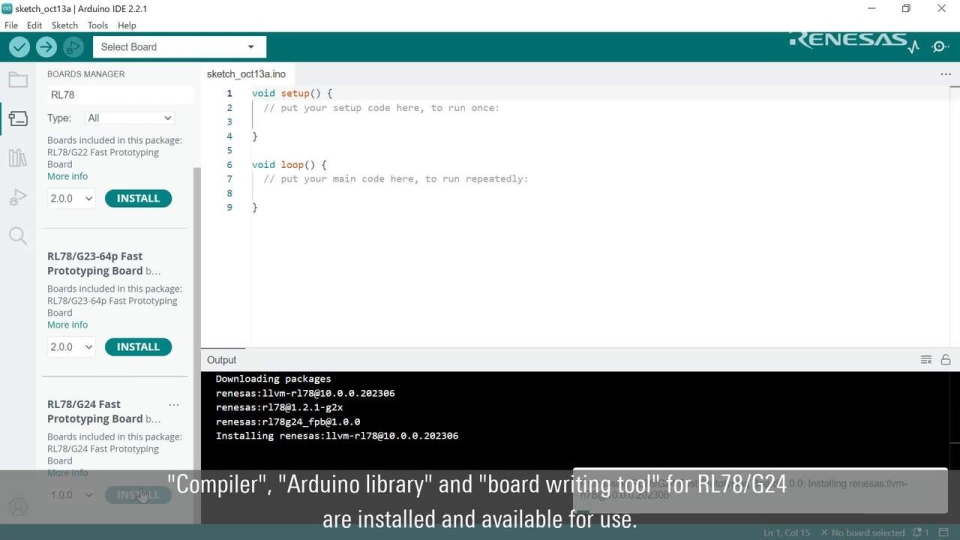This screenshot has width=960, height=540.
Task: Click the 'renesas:rl78@1.2.1-g2x' output line
Action: pos(279,407)
